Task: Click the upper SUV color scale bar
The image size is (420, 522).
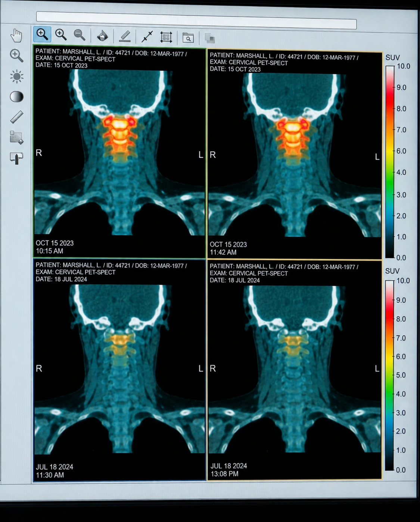Action: click(390, 162)
